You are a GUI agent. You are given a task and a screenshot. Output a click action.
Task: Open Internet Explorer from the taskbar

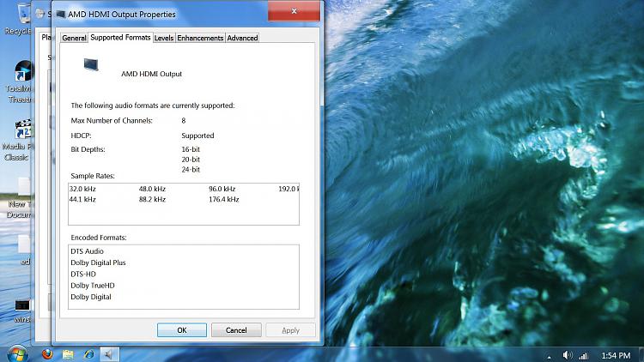click(x=88, y=354)
